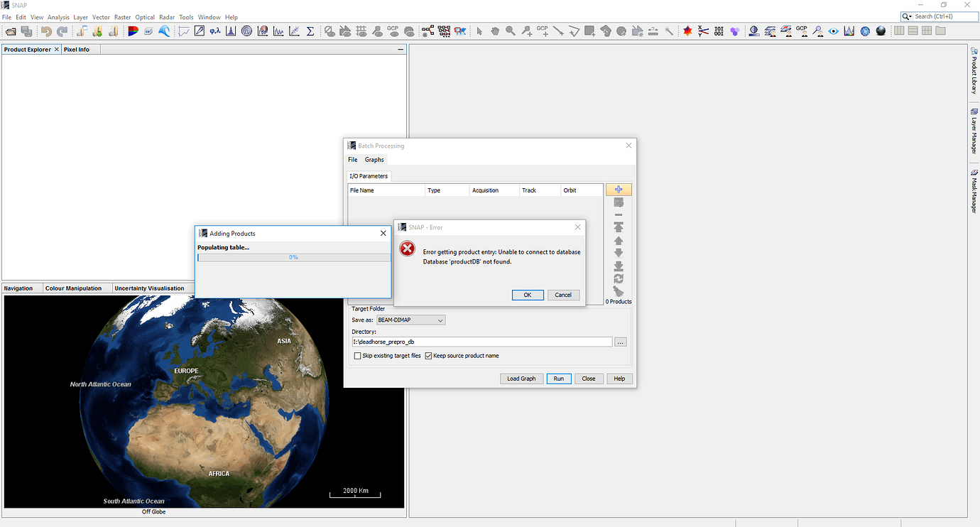Select the GCP placing tool
This screenshot has width=980, height=527.
click(x=543, y=31)
